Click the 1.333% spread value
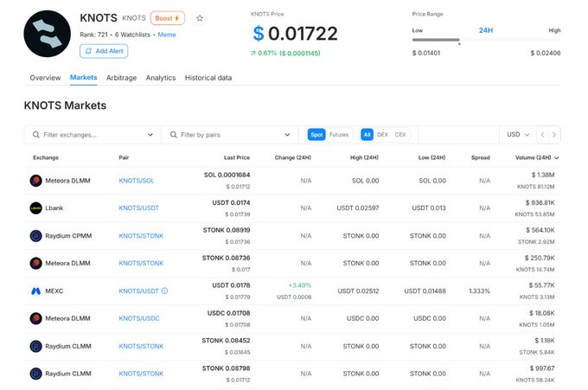 point(480,291)
